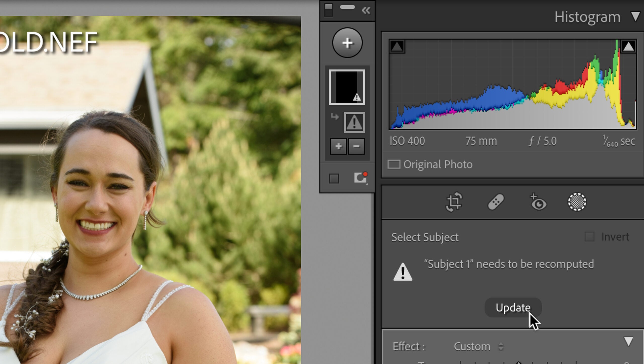Select the Masking tool

click(577, 202)
